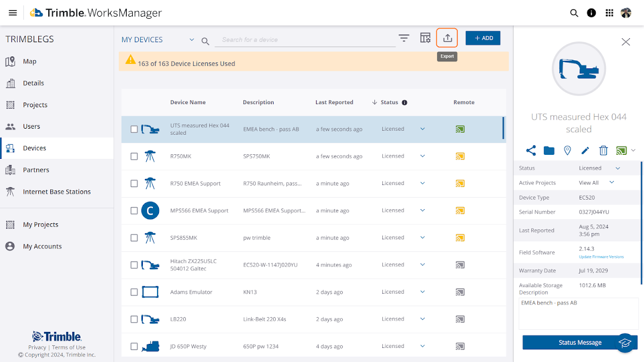Viewport: 644px width, 362px height.
Task: Click the pencil edit icon in device panel
Action: (x=585, y=150)
